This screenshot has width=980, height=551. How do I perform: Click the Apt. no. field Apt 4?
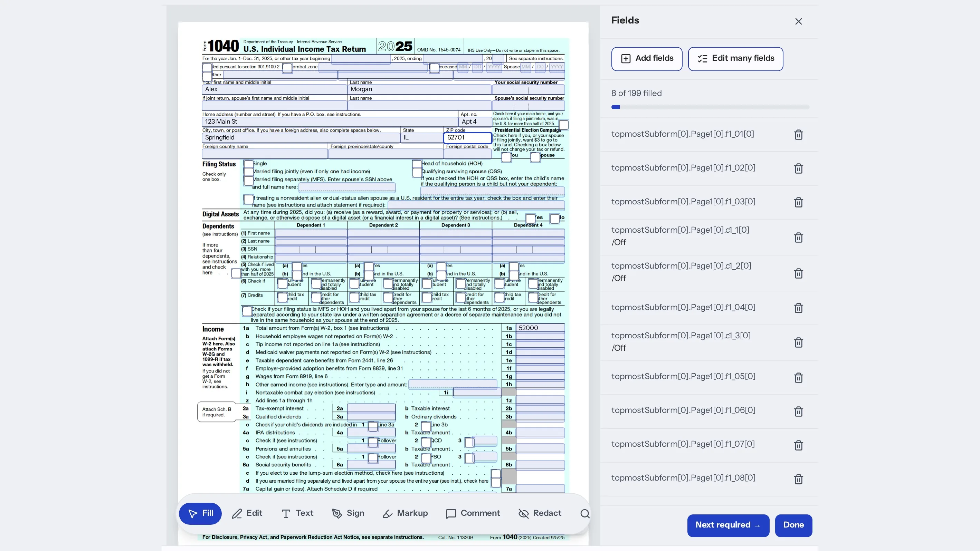pos(475,122)
